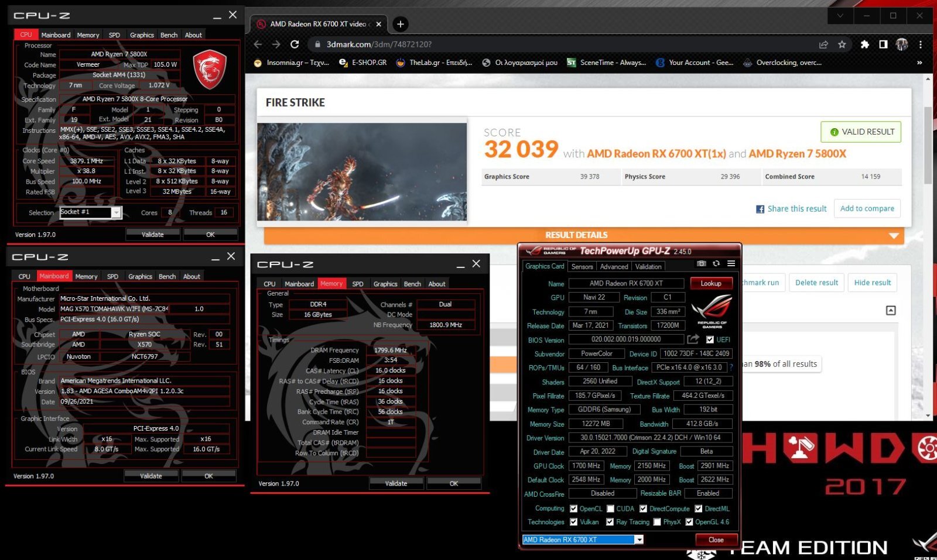Open the browser tab search chevron

point(840,16)
